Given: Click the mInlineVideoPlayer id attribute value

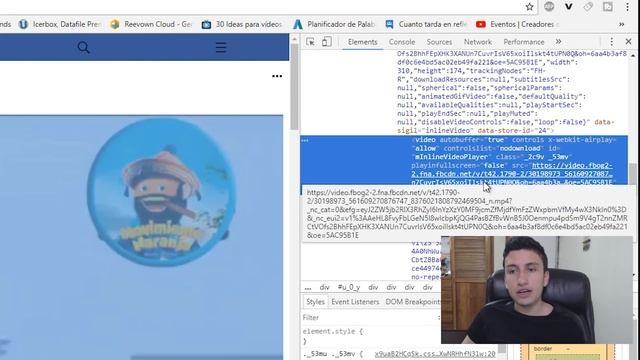Looking at the screenshot, I should click(451, 157).
